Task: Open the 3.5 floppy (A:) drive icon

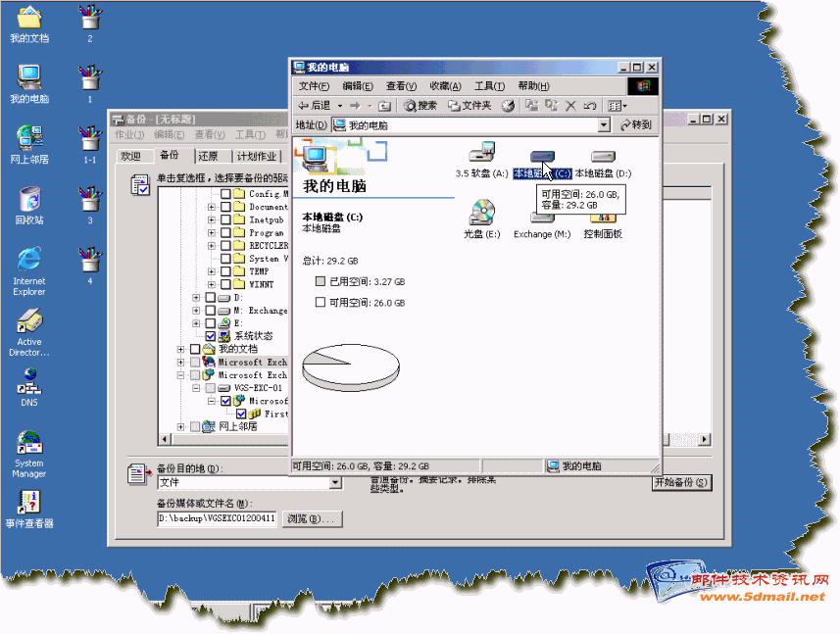Action: (x=481, y=153)
